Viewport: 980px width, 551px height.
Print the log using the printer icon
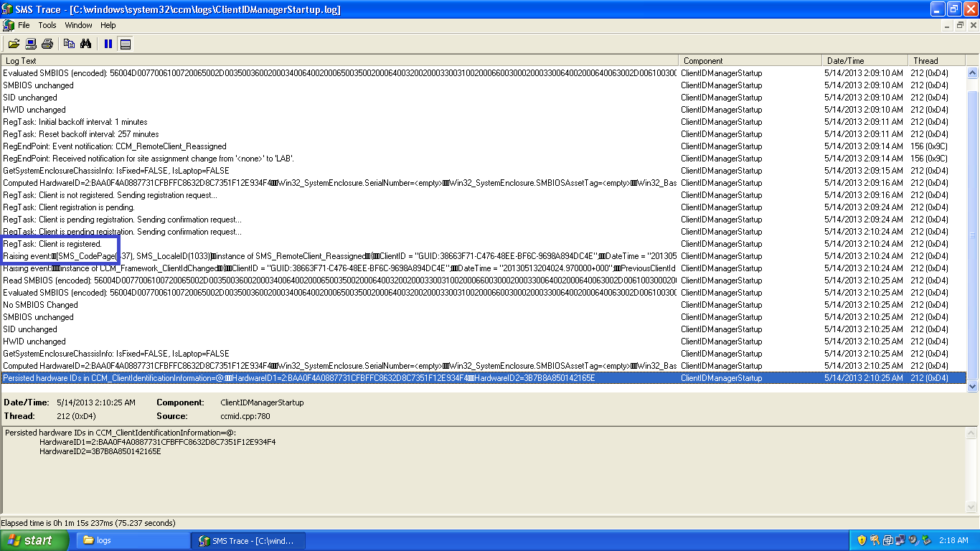coord(47,44)
